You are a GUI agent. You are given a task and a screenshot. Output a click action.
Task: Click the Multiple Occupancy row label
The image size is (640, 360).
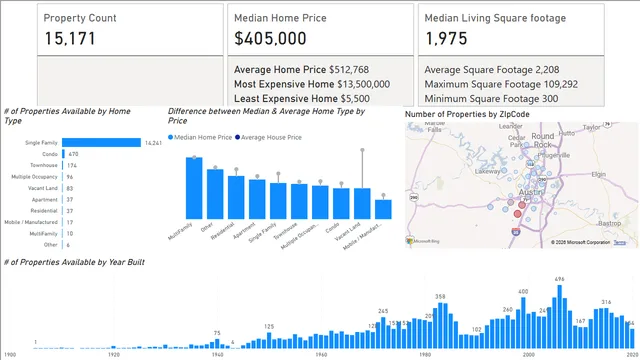click(34, 177)
